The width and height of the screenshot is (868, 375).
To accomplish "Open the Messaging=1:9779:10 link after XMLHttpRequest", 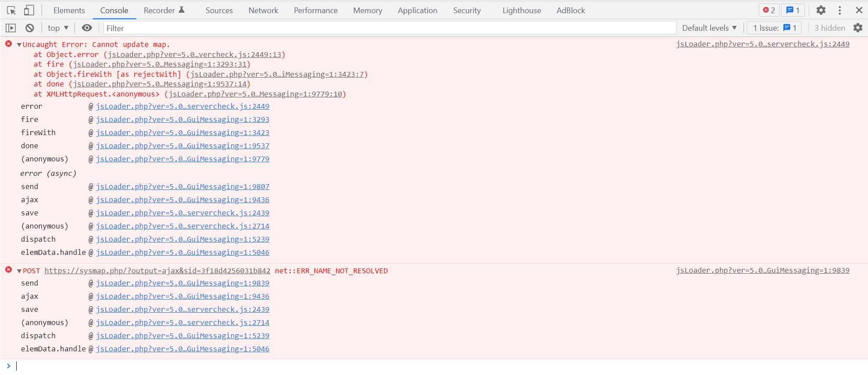I will [x=256, y=94].
